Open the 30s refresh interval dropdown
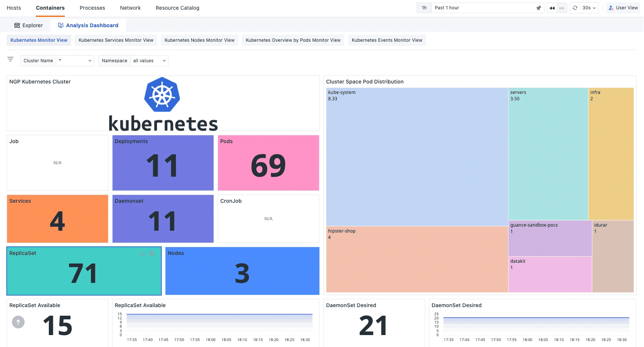This screenshot has height=347, width=644. [589, 8]
